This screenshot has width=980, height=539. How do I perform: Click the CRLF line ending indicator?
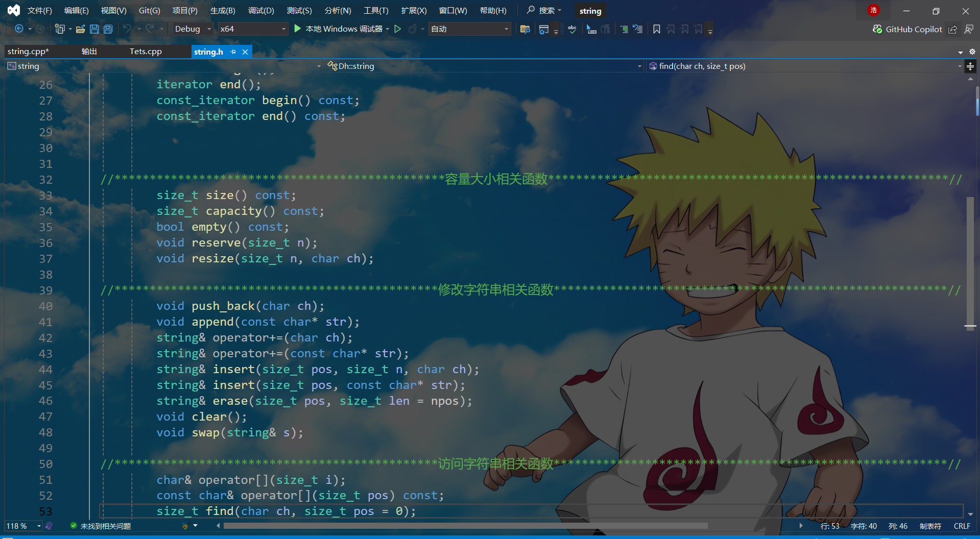tap(962, 526)
